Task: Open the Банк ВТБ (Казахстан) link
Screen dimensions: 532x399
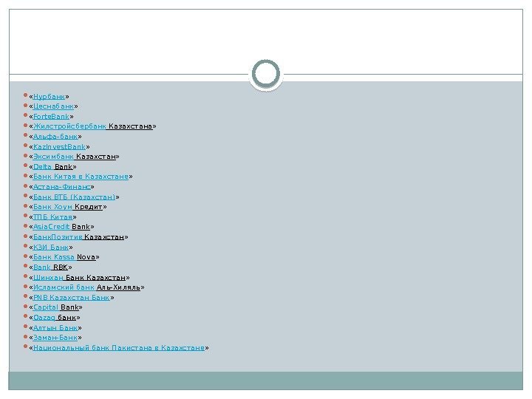Action: [x=75, y=197]
